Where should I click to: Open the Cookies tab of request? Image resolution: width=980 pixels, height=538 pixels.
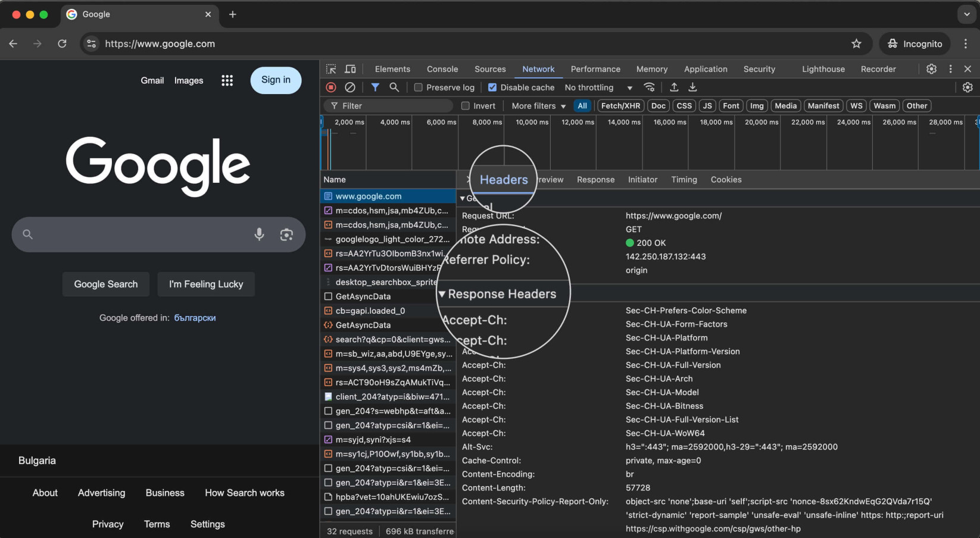pyautogui.click(x=726, y=180)
